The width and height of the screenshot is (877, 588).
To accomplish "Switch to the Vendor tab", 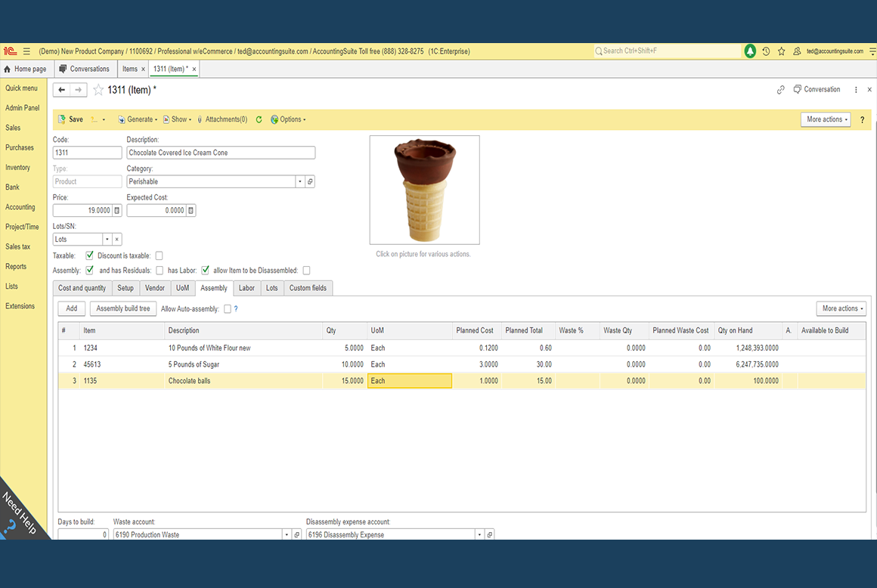I will click(155, 288).
